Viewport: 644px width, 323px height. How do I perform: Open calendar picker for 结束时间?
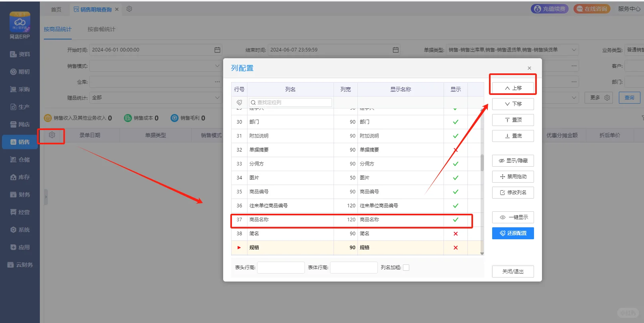[x=396, y=50]
